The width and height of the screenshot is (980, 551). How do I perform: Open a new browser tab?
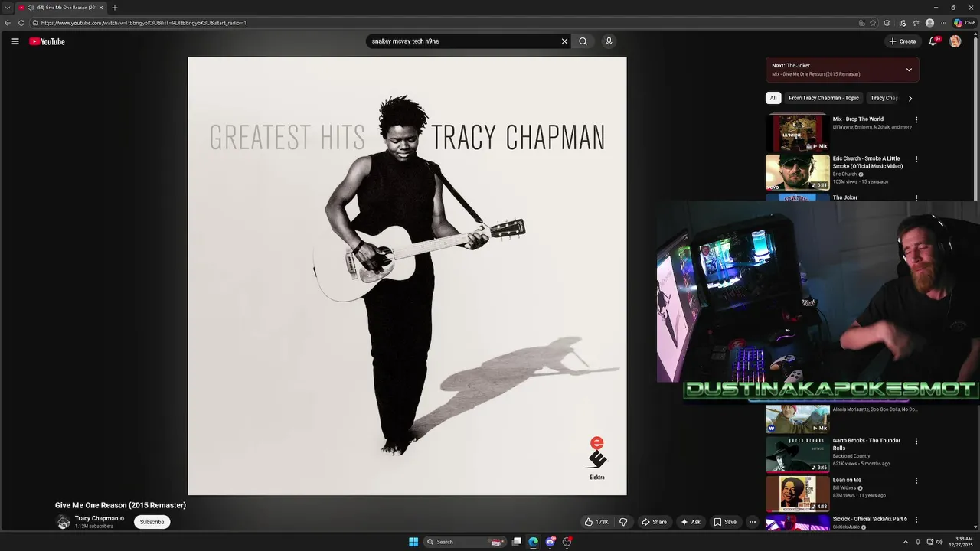tap(115, 8)
